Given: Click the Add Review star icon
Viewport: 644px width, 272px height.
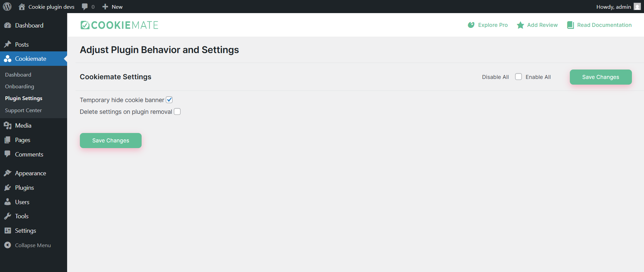Looking at the screenshot, I should click(x=521, y=25).
